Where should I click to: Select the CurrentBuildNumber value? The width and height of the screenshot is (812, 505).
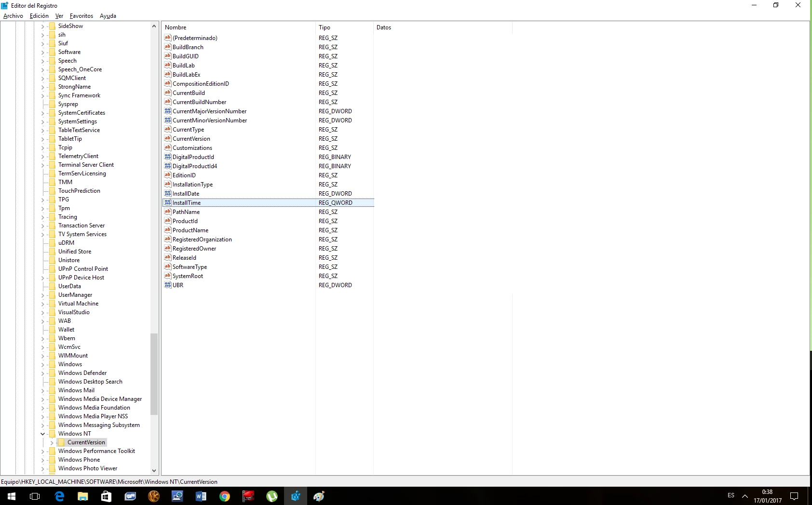tap(199, 102)
